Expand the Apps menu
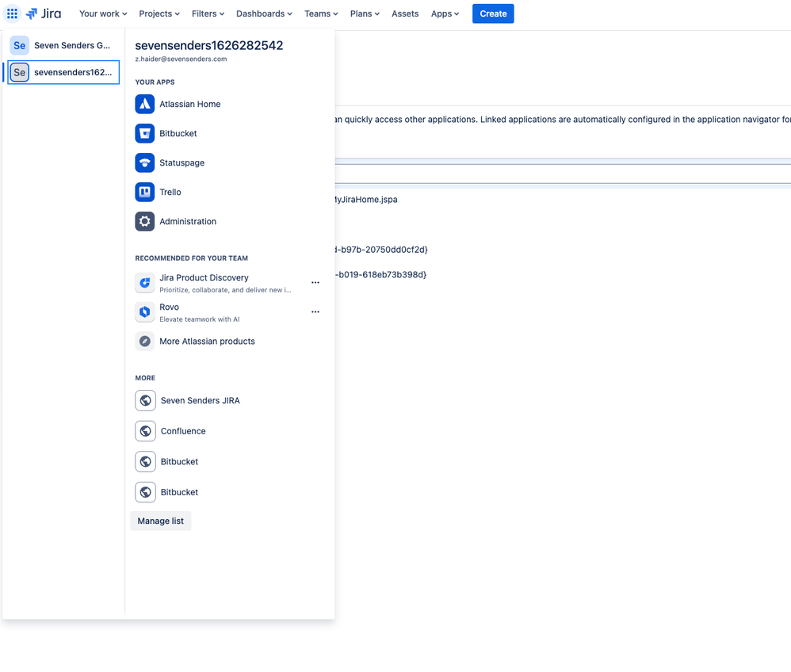The width and height of the screenshot is (791, 672). pos(445,13)
